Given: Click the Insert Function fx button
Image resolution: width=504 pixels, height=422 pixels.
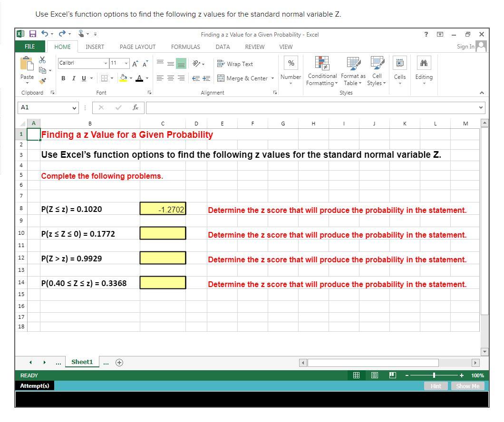Looking at the screenshot, I should 136,107.
